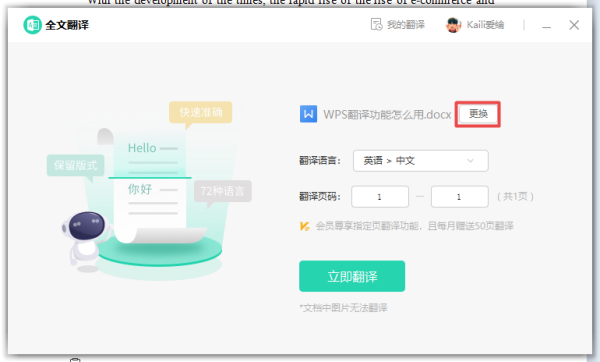The image size is (600, 362).
Task: Click the end page number field
Action: [x=460, y=197]
